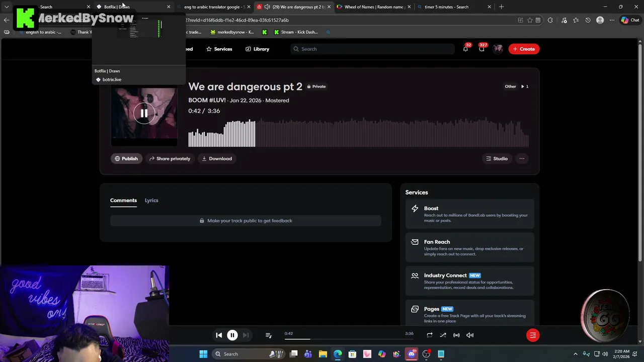Image resolution: width=644 pixels, height=362 pixels.
Task: Open 'Stream - Kick Dash...' bookmark
Action: pyautogui.click(x=296, y=32)
